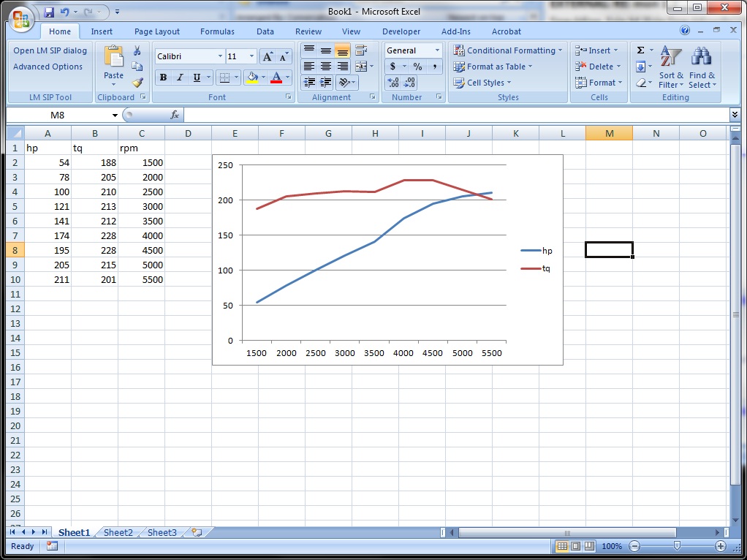
Task: Toggle center text alignment
Action: pos(326,67)
